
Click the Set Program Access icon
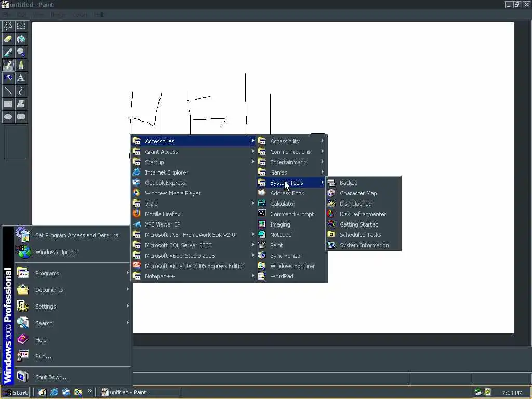22,234
